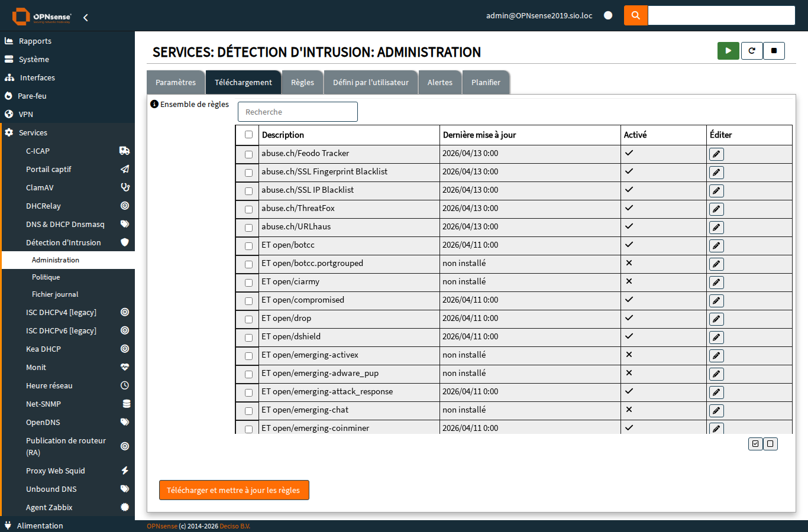Edit the abuse.ch/Feodo Tracker ruleset
The image size is (808, 532).
click(716, 154)
